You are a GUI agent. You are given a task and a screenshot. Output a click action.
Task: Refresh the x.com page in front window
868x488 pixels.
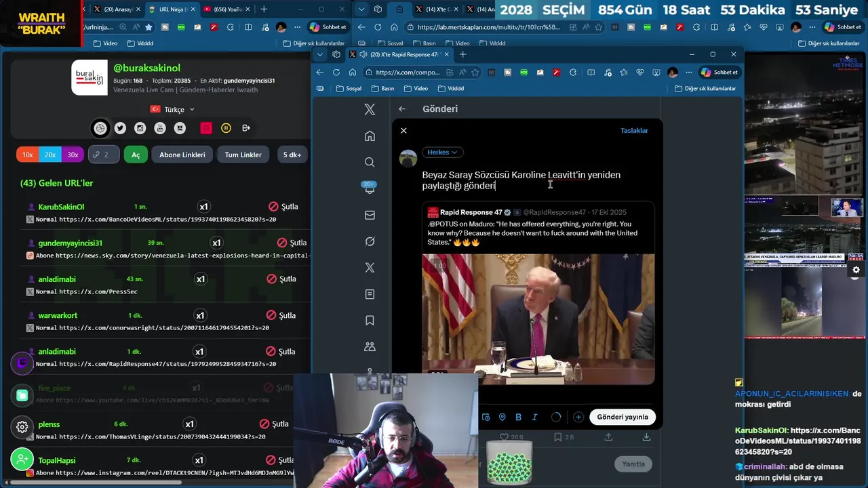(336, 73)
